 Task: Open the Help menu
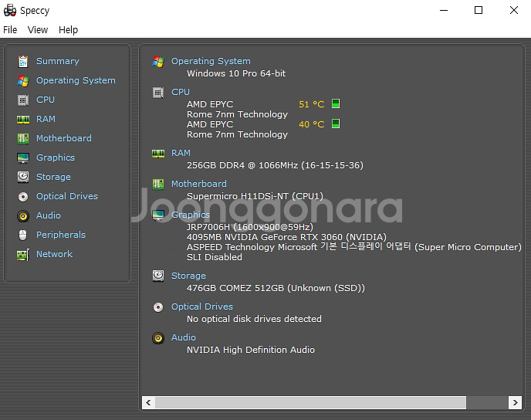[x=68, y=30]
